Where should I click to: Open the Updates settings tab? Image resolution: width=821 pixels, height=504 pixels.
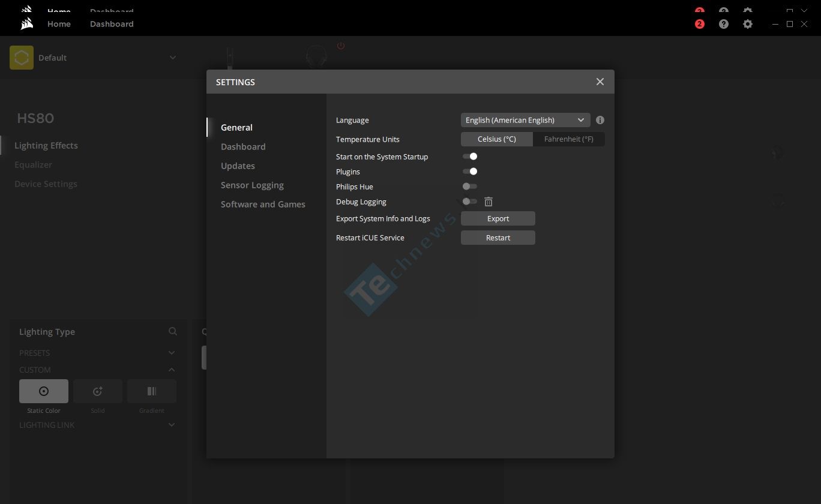click(238, 166)
